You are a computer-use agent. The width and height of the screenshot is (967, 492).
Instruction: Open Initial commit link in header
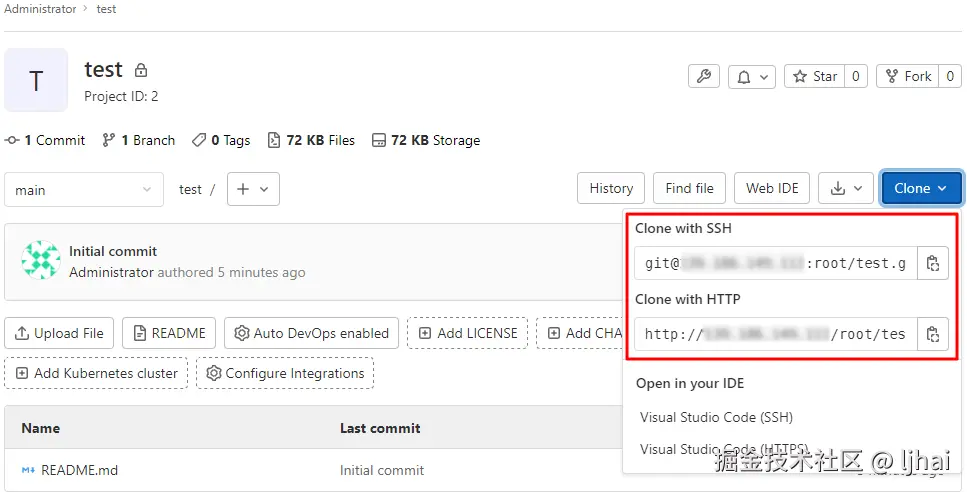113,251
